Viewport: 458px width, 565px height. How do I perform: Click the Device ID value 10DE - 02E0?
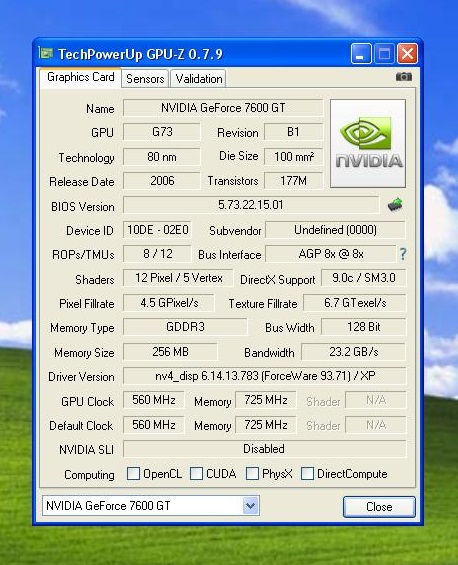(157, 230)
